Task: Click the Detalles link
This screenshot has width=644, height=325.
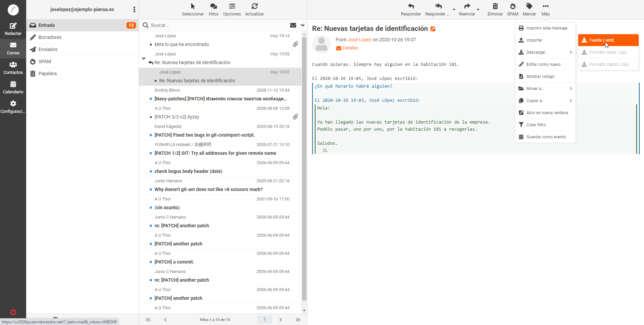Action: (x=350, y=48)
